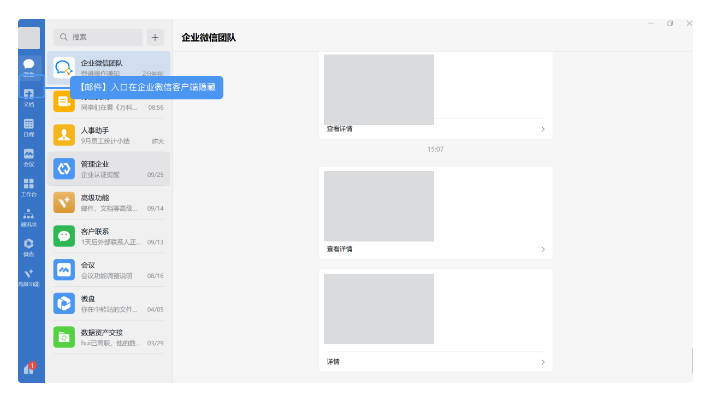Open the 人事助手 chat

(109, 135)
